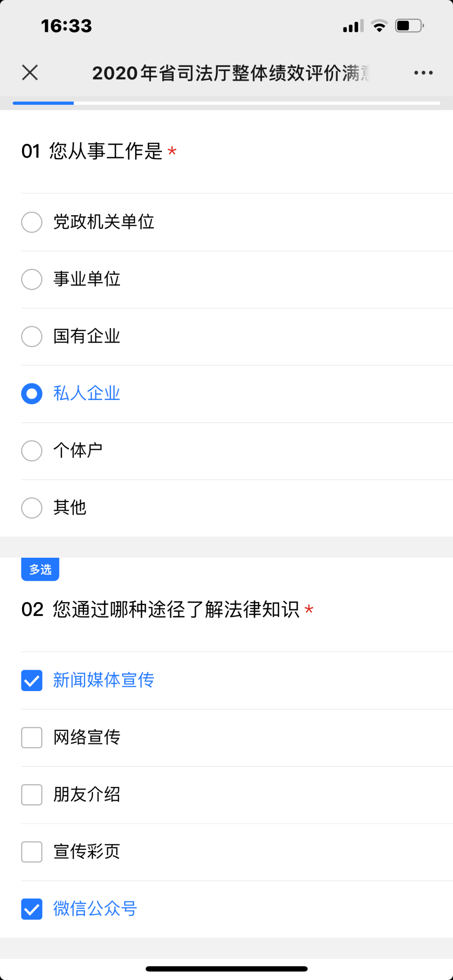Viewport: 453px width, 980px height.
Task: Select 其他 as work type
Action: [x=32, y=508]
